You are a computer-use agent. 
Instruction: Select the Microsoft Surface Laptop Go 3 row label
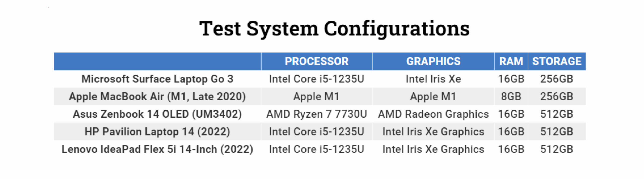[157, 79]
